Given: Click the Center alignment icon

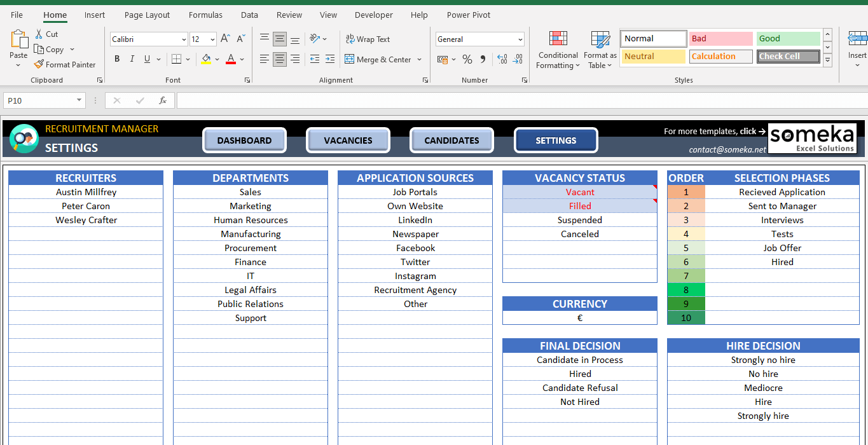Looking at the screenshot, I should (x=279, y=59).
